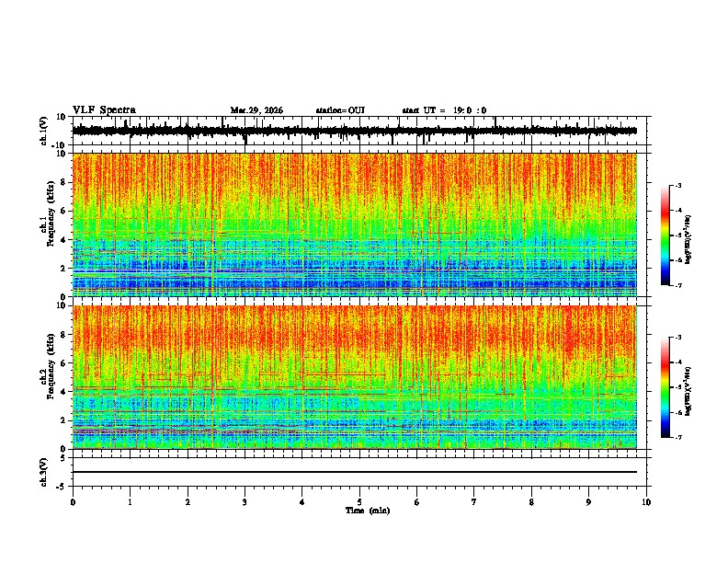Click the "Time (min)" axis title
Screen dimensions: 728x563
pos(368,511)
